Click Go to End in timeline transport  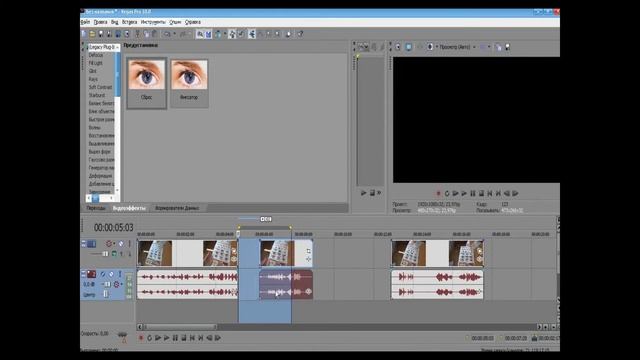(201, 338)
